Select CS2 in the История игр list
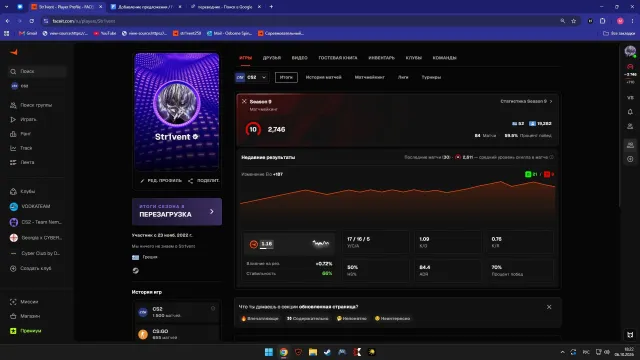 click(x=177, y=312)
